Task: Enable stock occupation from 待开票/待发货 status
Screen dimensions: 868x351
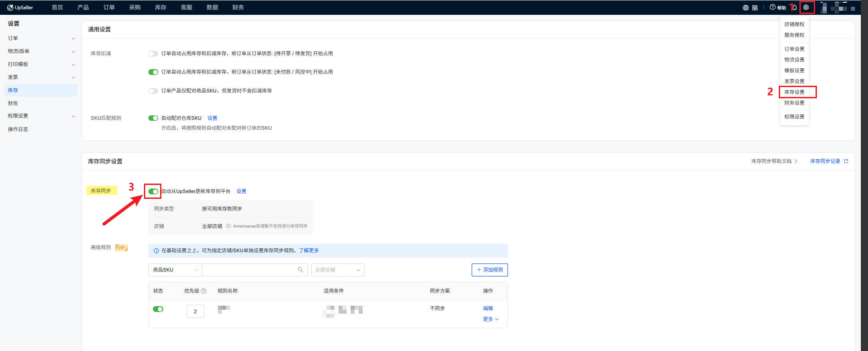Action: coord(153,54)
